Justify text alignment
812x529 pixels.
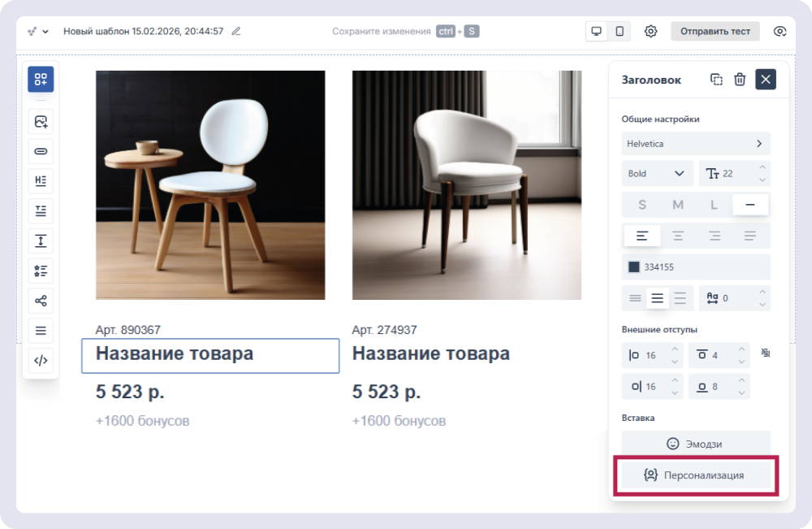pyautogui.click(x=749, y=236)
